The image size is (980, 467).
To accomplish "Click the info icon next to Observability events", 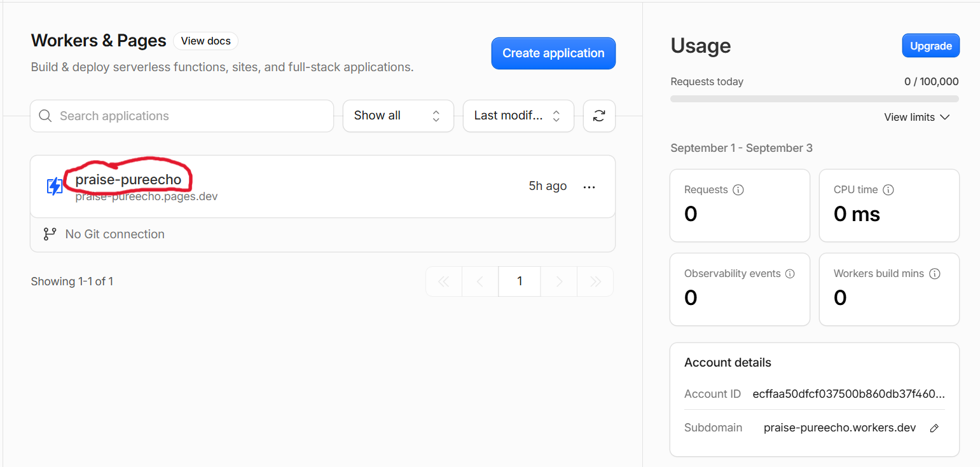I will (x=790, y=274).
